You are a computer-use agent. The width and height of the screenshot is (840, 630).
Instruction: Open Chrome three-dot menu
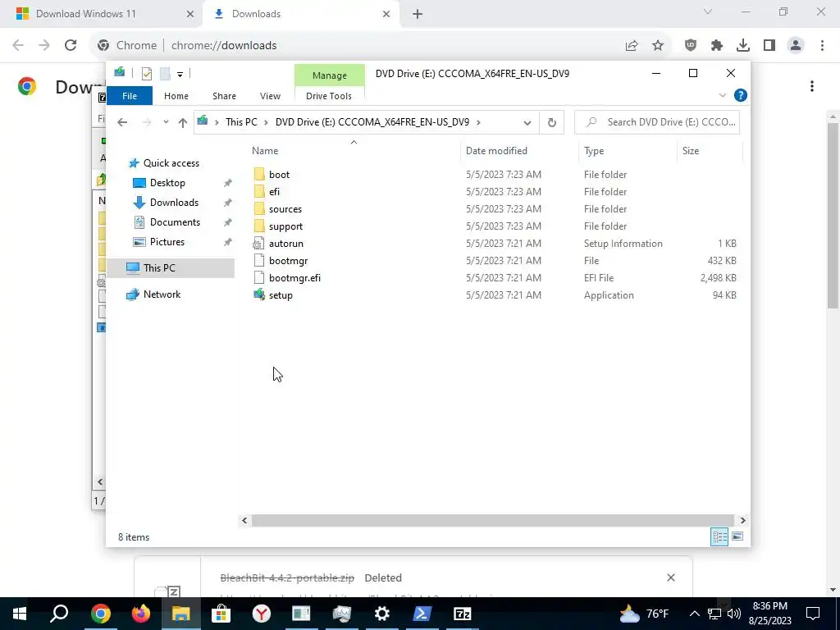(x=822, y=46)
